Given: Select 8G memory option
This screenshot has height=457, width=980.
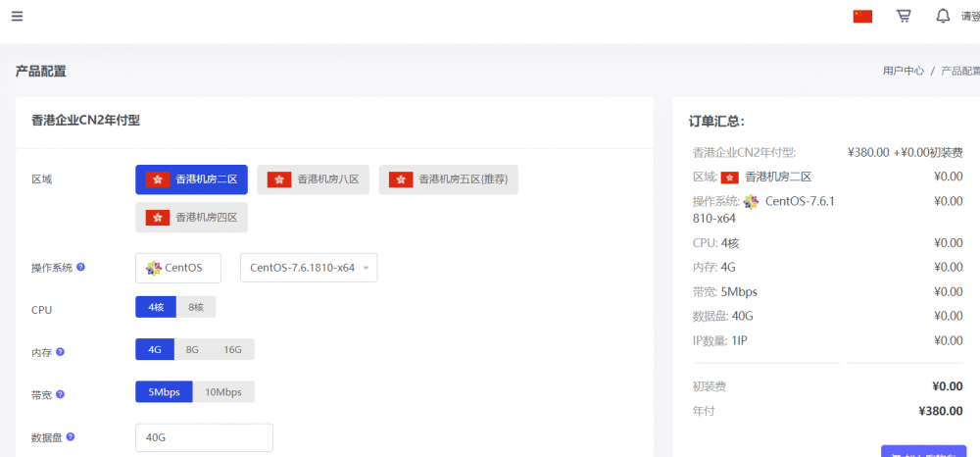Looking at the screenshot, I should (x=192, y=349).
